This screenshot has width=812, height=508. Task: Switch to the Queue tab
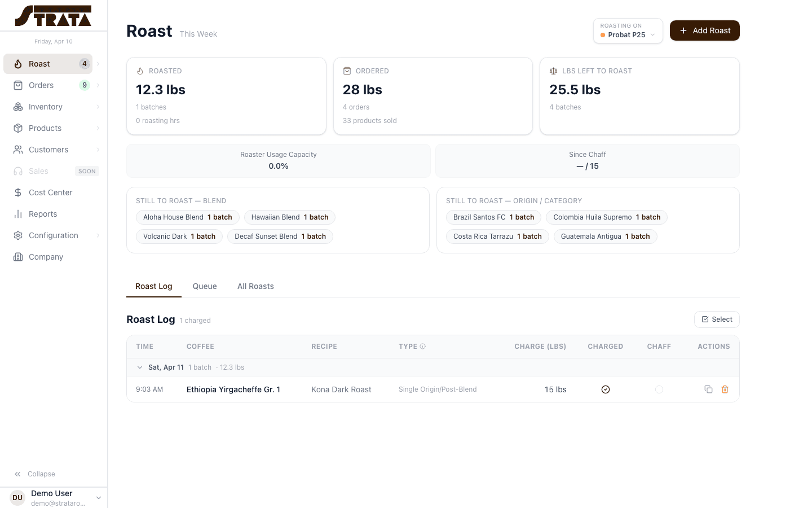click(x=205, y=286)
